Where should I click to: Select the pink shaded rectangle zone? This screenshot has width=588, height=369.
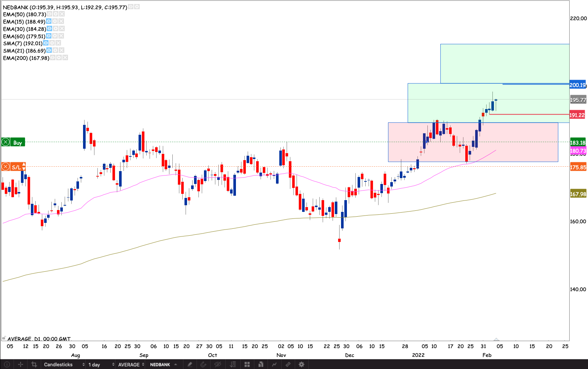coord(404,147)
